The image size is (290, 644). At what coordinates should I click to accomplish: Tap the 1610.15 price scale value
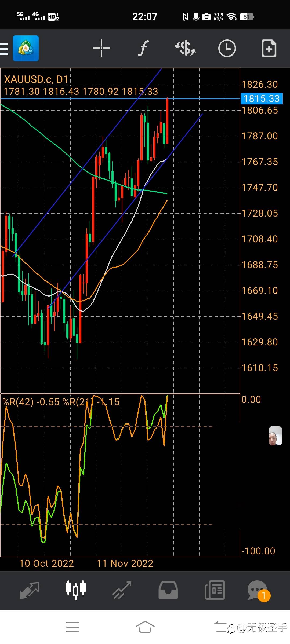[260, 368]
